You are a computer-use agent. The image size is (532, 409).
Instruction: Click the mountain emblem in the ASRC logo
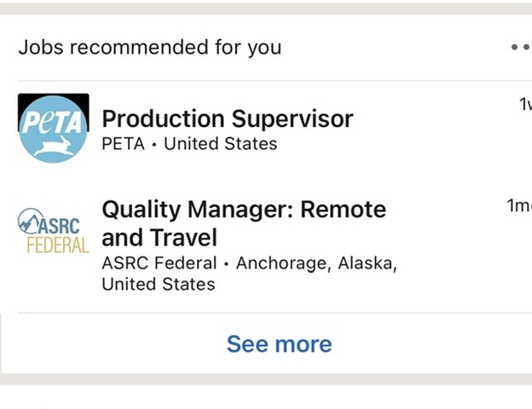(30, 222)
